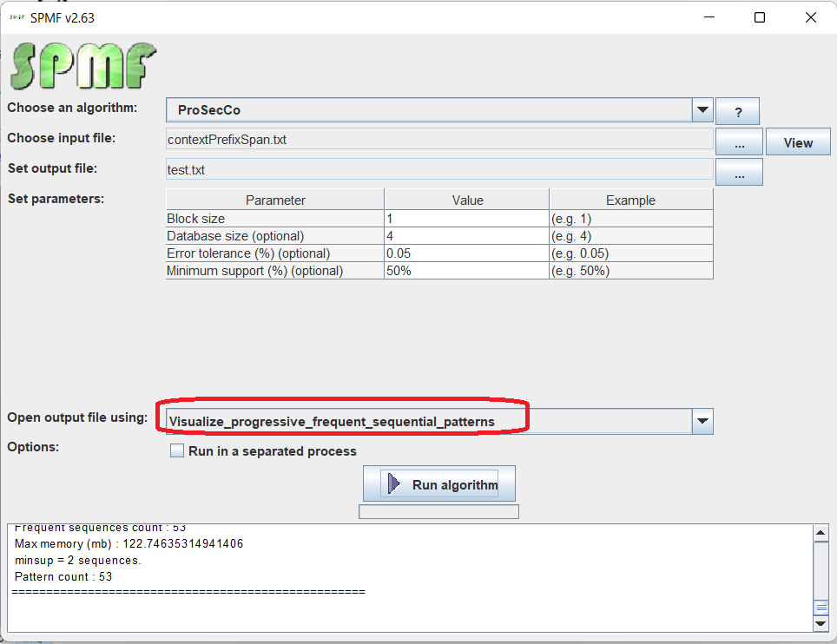
Task: Click the play icon on Run algorithm
Action: pos(394,484)
